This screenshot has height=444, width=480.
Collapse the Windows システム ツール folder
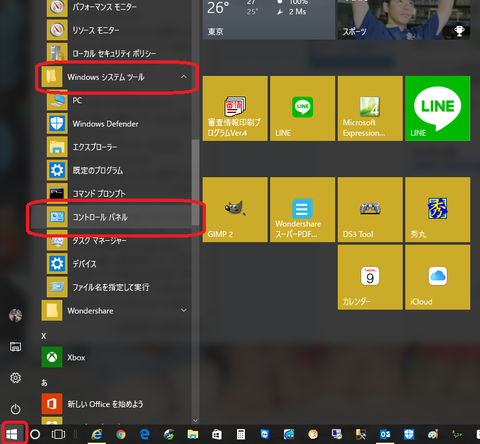click(115, 77)
